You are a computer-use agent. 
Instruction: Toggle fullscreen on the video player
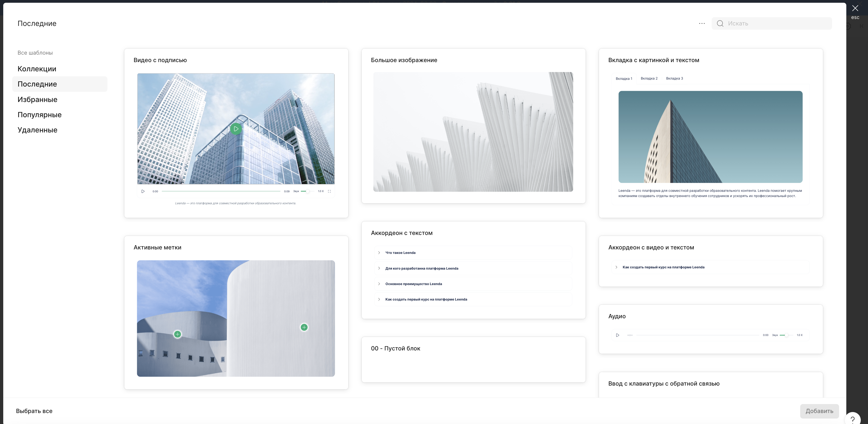coord(329,191)
